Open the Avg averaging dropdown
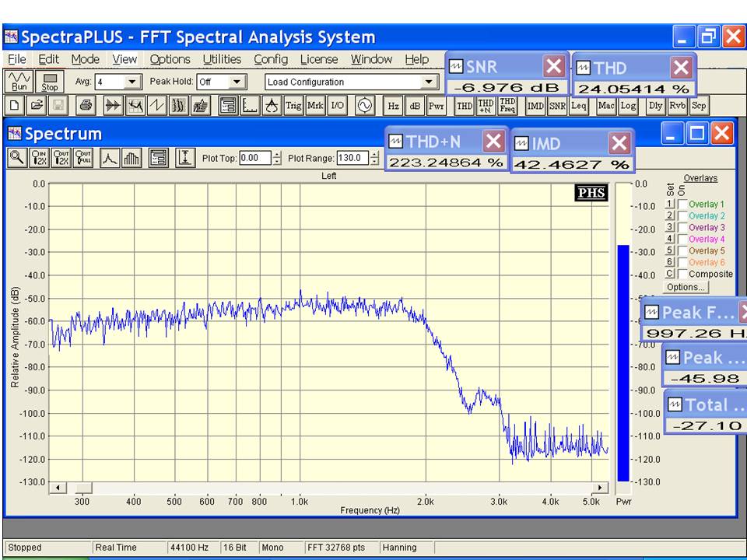 (132, 82)
